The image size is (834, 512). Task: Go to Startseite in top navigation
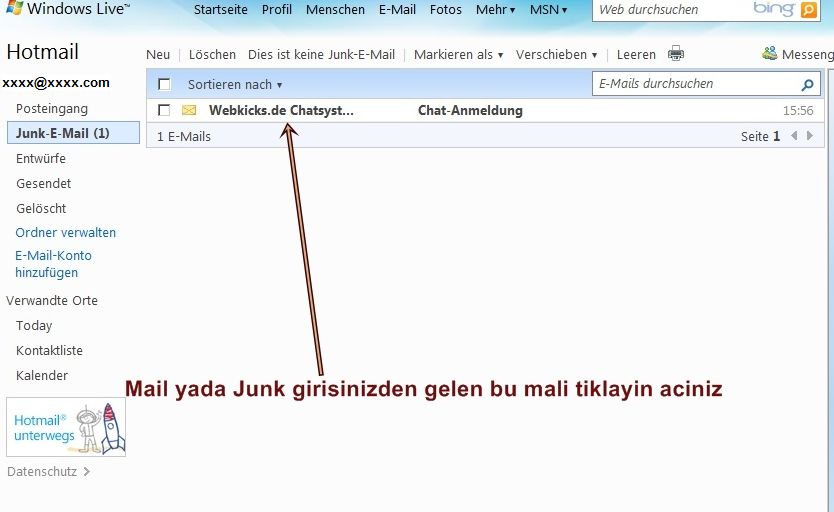click(x=221, y=10)
